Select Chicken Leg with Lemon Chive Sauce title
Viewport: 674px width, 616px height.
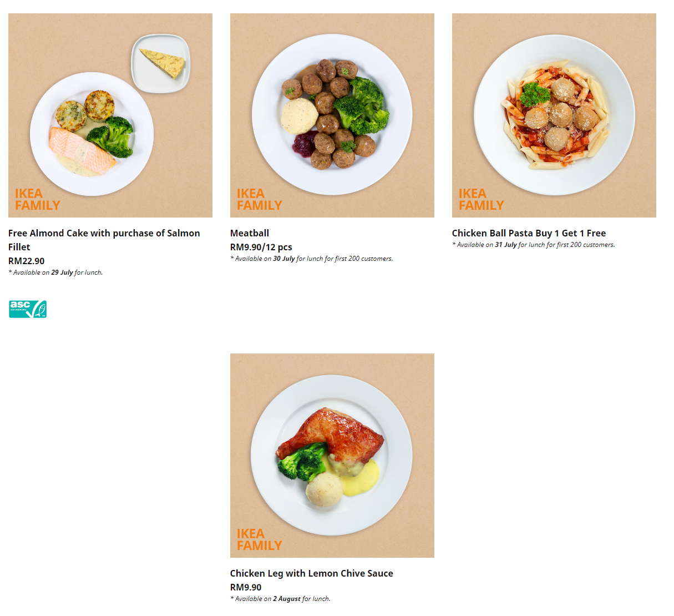(312, 573)
